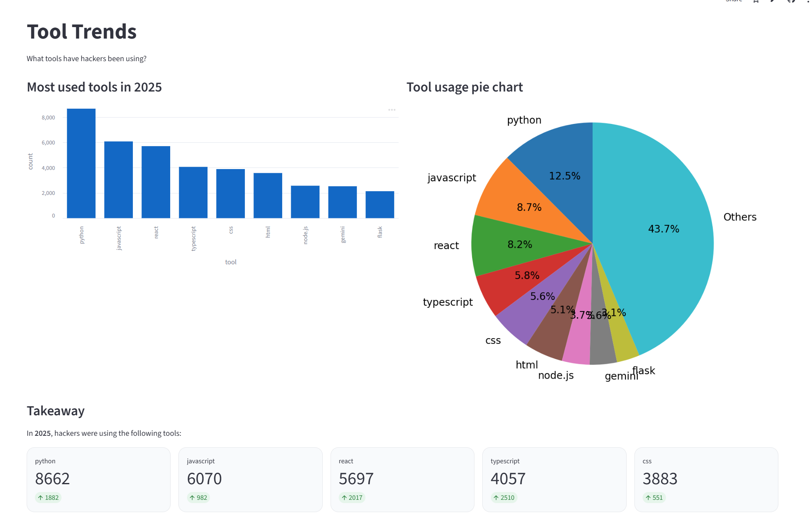Image resolution: width=812 pixels, height=515 pixels.
Task: Click the javascript bar in the bar chart
Action: pos(119,181)
